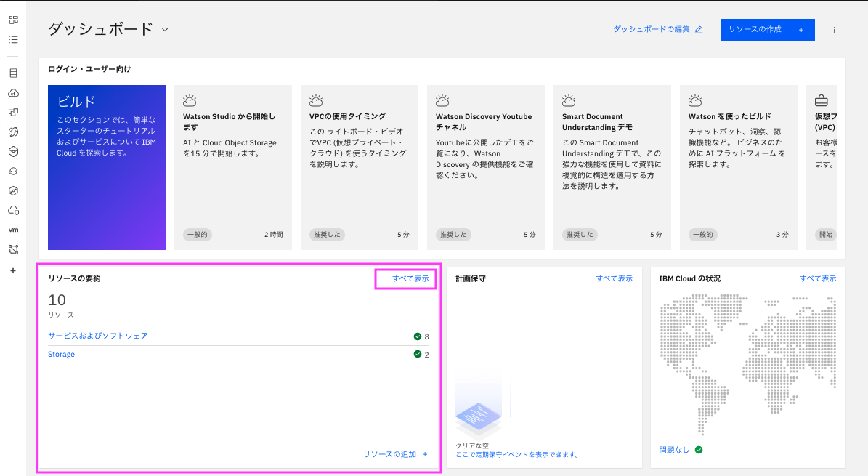The height and width of the screenshot is (476, 868).
Task: Click the cloud icon on the VPCの使用タイミング card
Action: click(316, 100)
